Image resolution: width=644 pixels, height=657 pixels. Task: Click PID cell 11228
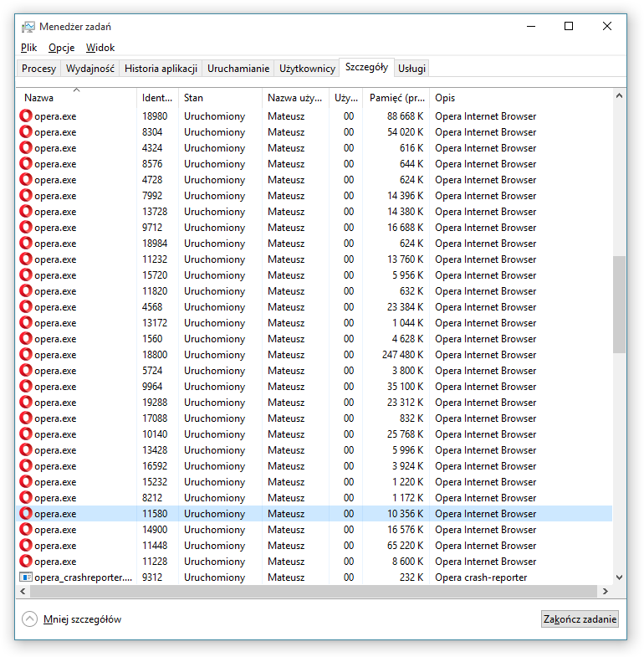point(155,561)
